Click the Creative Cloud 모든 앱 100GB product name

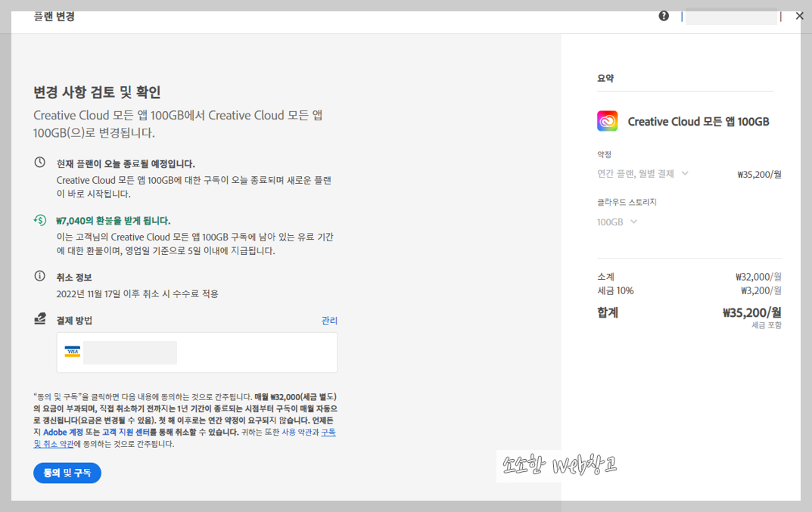pyautogui.click(x=698, y=122)
